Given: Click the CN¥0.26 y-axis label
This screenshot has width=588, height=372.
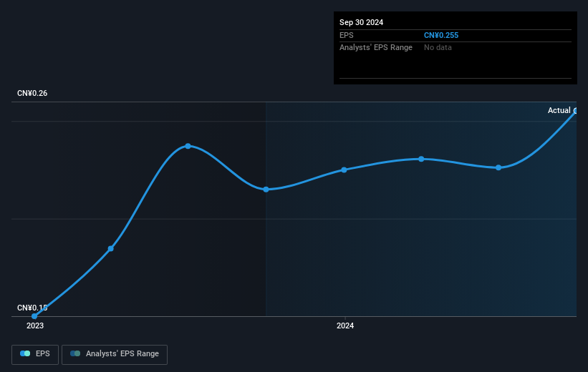Looking at the screenshot, I should tap(32, 93).
